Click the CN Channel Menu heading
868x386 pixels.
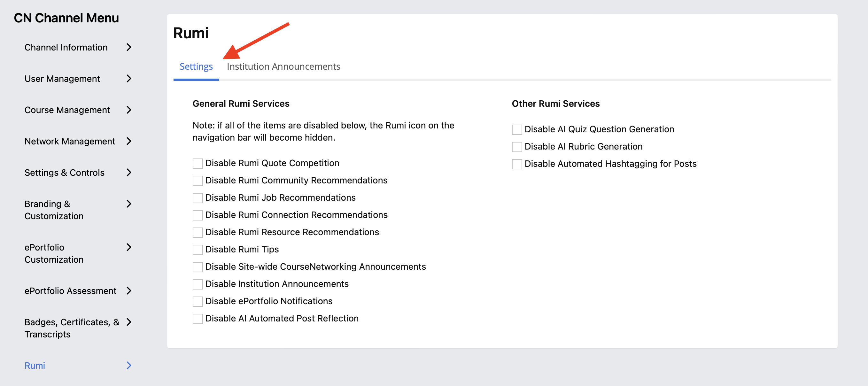click(66, 18)
